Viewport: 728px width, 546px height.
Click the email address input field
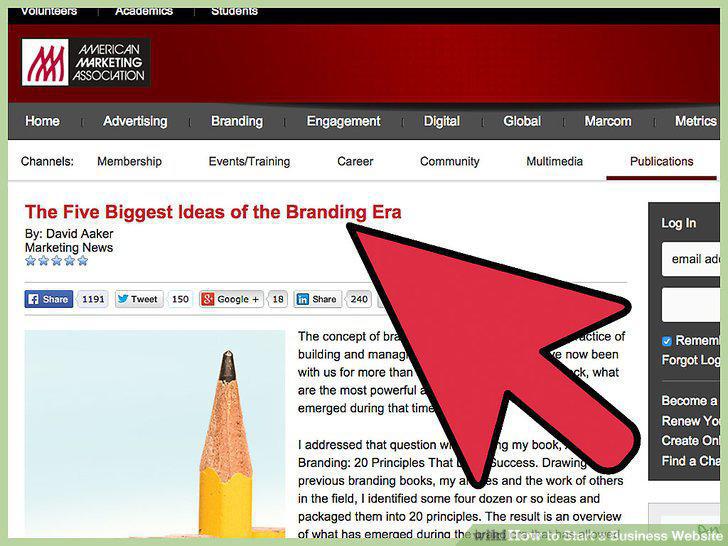tap(691, 259)
